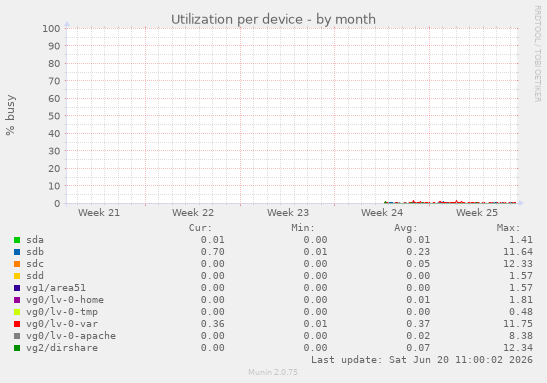Click vg0/lv-0-tmp max value 0.48
Viewport: 547px width, 383px height.
521,312
